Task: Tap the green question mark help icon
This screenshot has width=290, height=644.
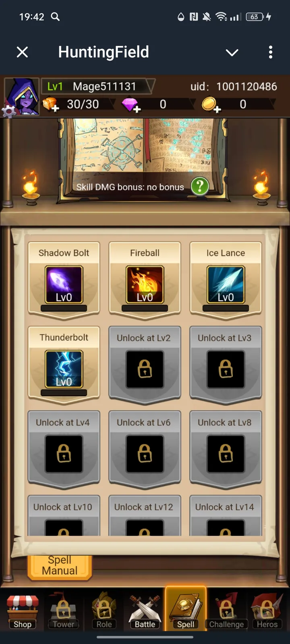Action: 200,186
